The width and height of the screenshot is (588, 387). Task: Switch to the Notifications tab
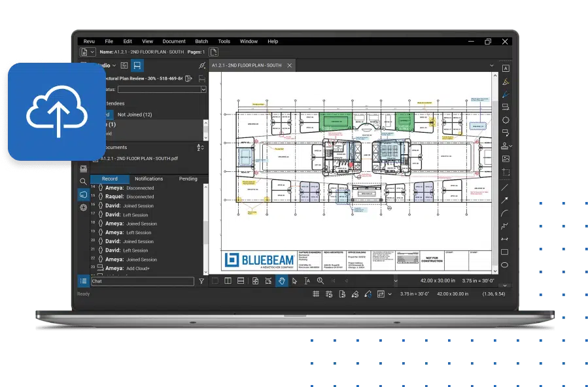(x=149, y=178)
